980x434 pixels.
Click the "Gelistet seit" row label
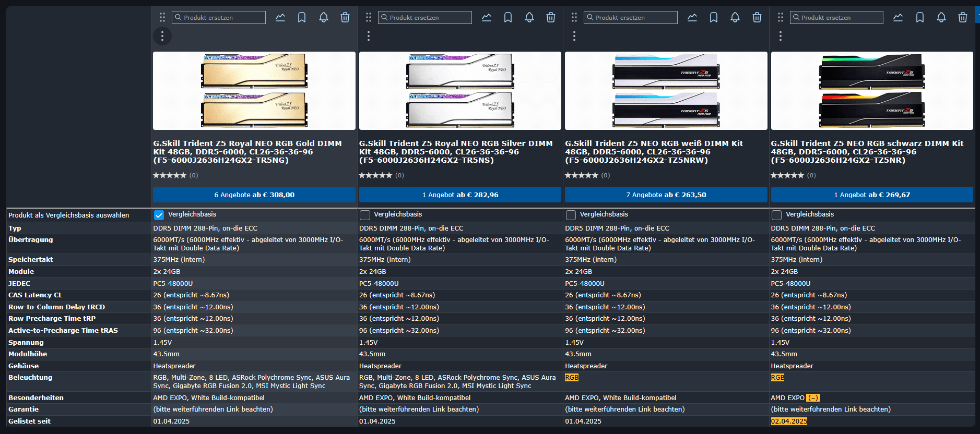29,421
